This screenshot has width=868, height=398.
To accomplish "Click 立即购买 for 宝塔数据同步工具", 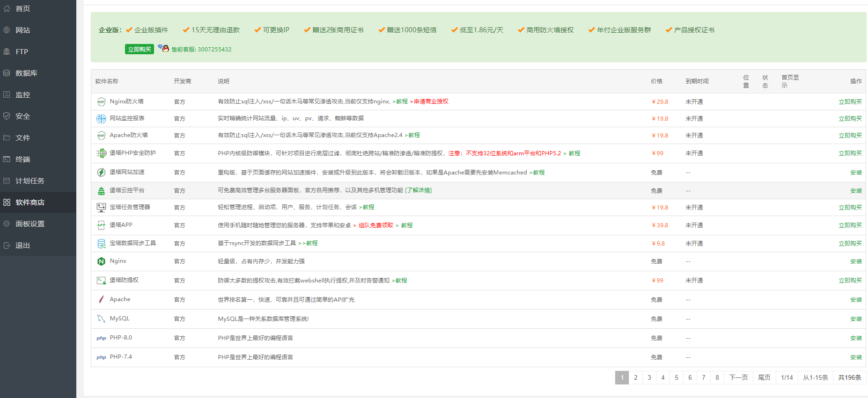I will coord(850,244).
